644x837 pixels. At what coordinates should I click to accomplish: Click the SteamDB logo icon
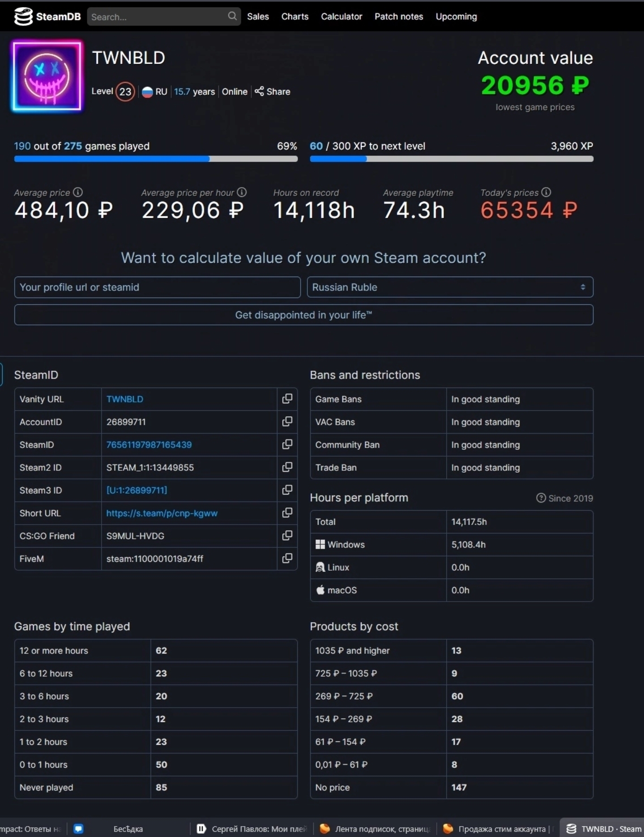[x=23, y=17]
